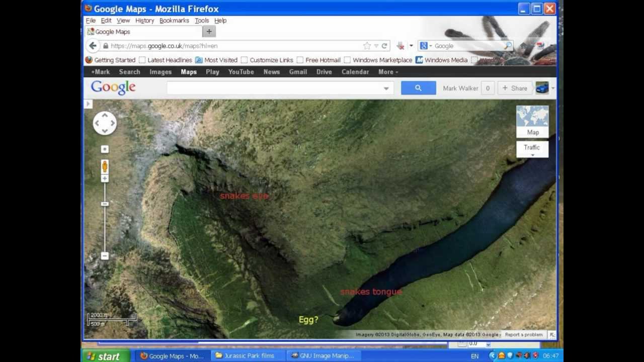Screen dimensions: 644x362
Task: Open the Tools menu
Action: click(202, 21)
